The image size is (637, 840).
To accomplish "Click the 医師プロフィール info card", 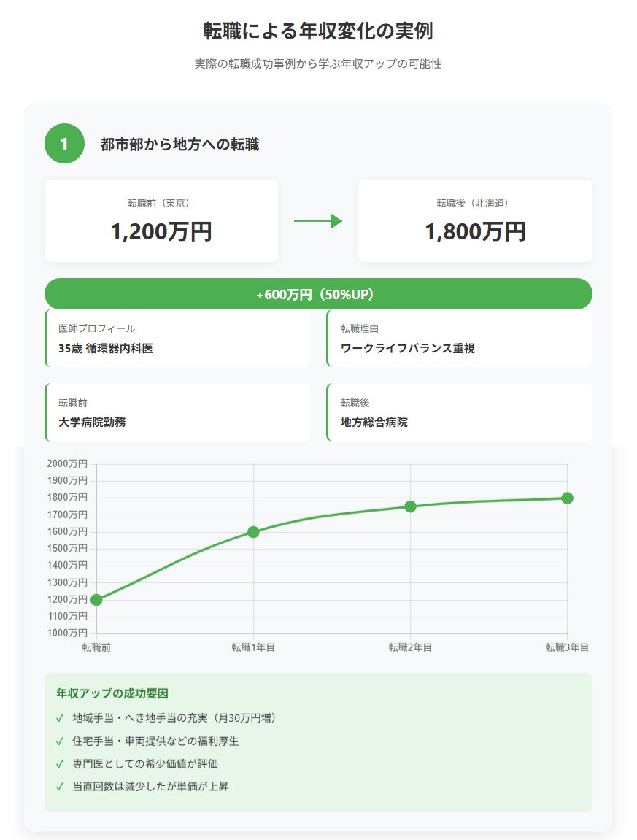I will pyautogui.click(x=177, y=339).
